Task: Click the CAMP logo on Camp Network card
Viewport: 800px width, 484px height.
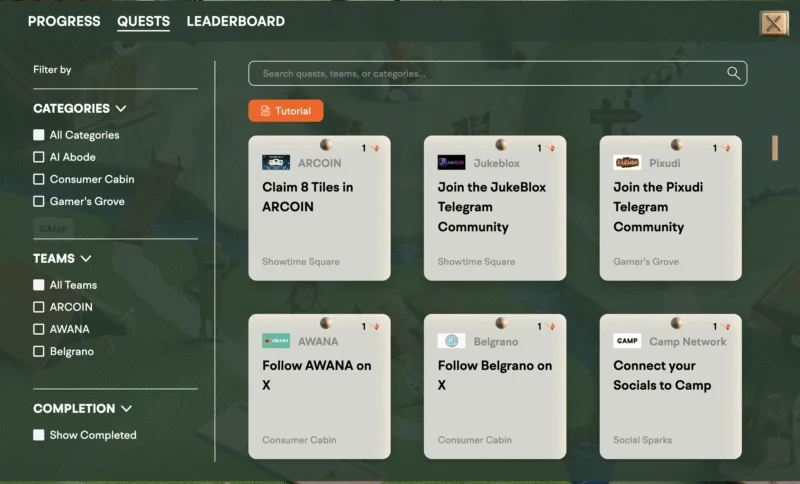Action: 627,341
